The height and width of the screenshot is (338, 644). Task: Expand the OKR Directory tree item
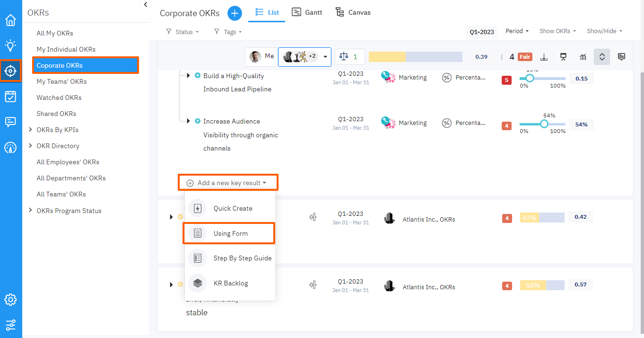31,146
